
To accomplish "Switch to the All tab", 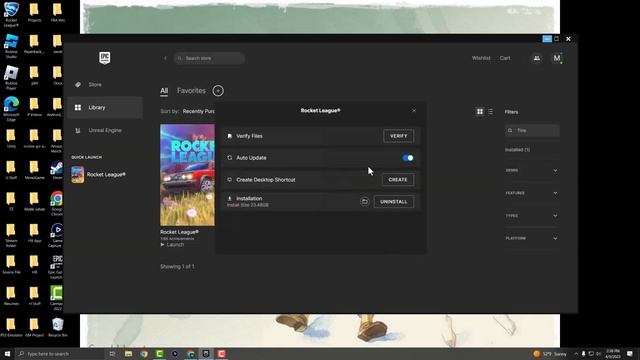I will click(164, 91).
